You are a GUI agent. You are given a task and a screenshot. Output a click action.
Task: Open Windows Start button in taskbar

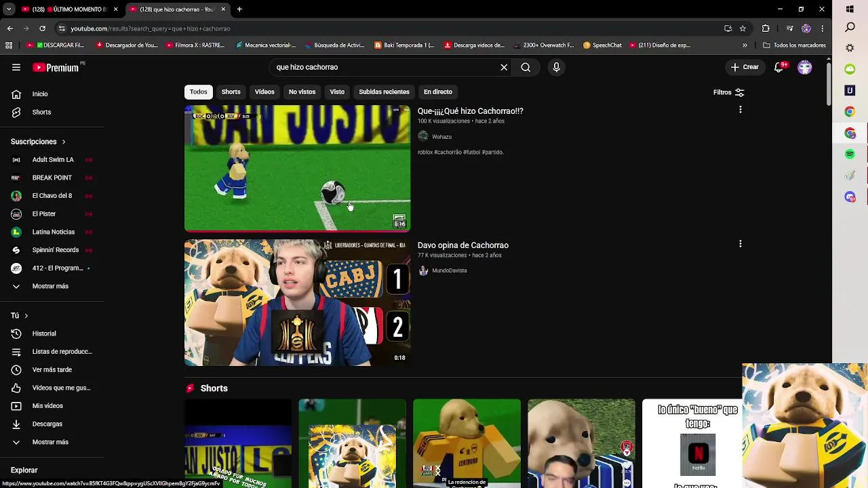pos(850,9)
